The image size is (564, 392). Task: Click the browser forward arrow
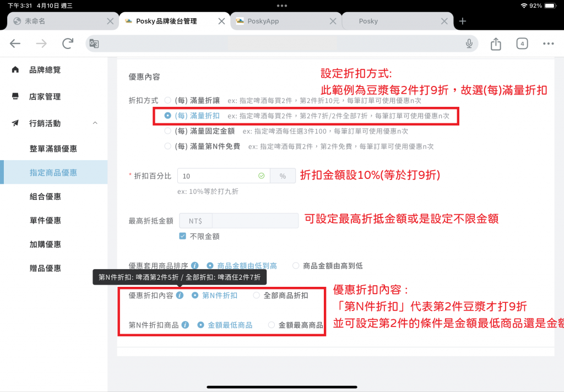[41, 43]
